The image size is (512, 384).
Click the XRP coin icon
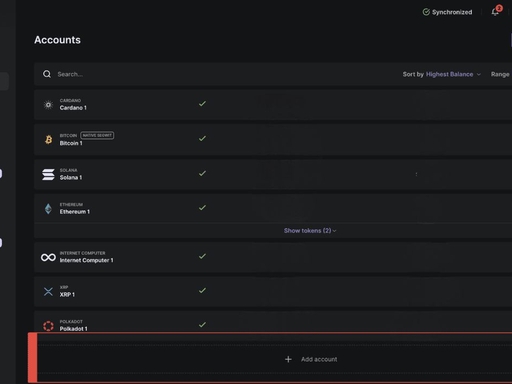click(x=48, y=292)
